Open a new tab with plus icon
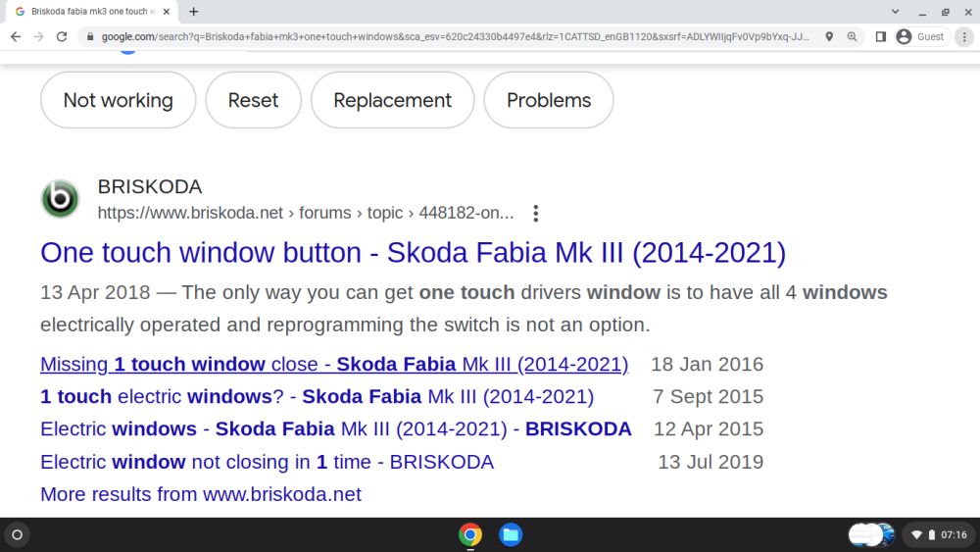 click(194, 11)
